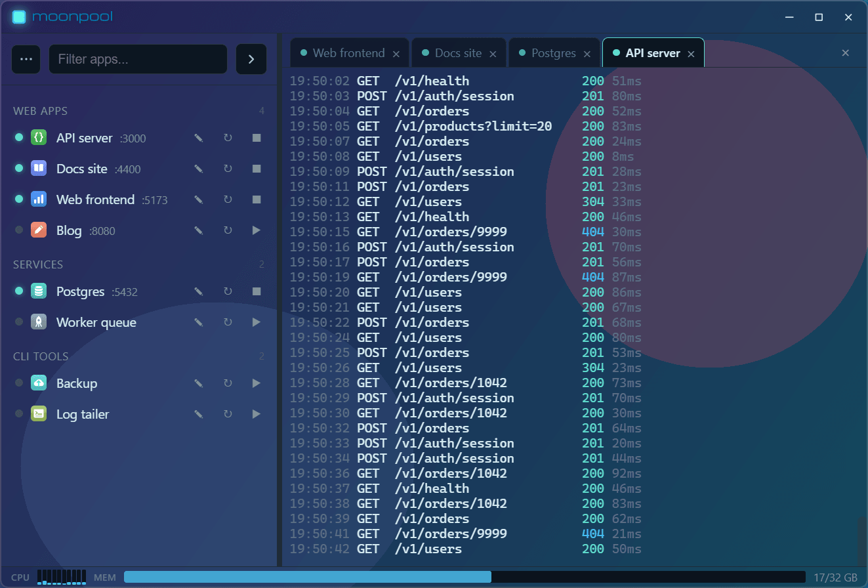Edit the Blog app entry
This screenshot has height=588, width=868.
(x=199, y=230)
